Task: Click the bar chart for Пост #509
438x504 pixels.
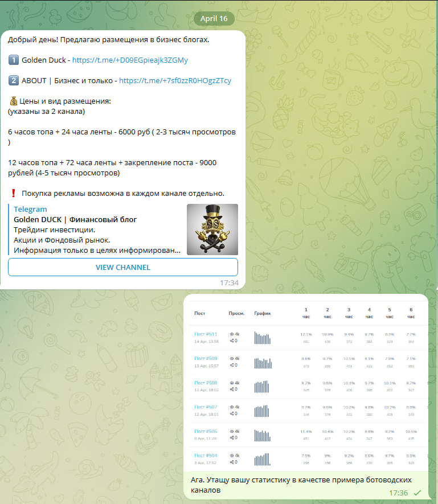Action: 263,363
